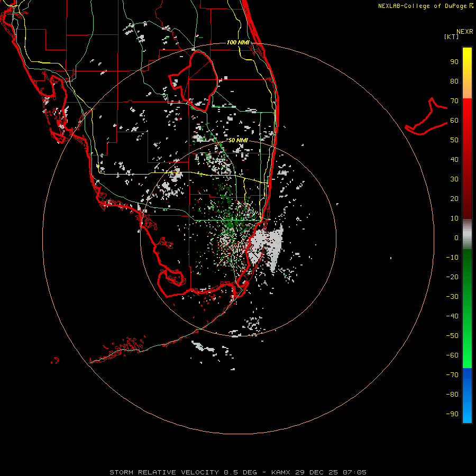
Task: Click the -30 value on velocity scale
Action: (x=452, y=297)
